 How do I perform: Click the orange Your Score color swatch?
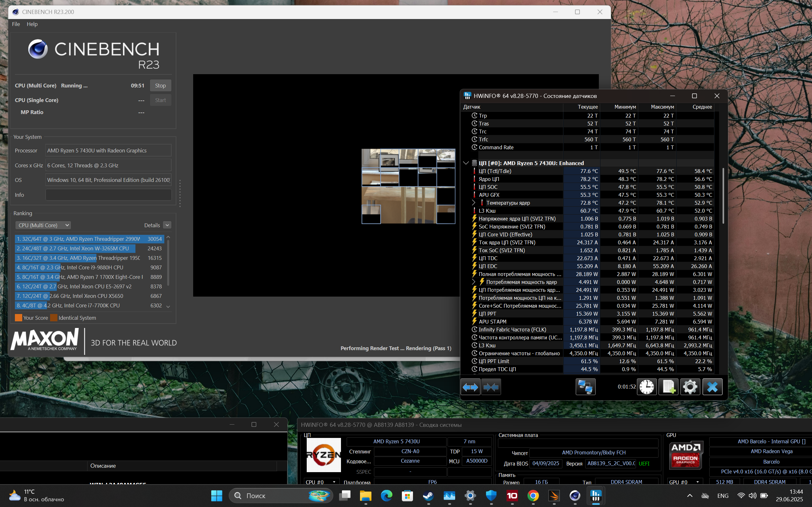point(18,318)
